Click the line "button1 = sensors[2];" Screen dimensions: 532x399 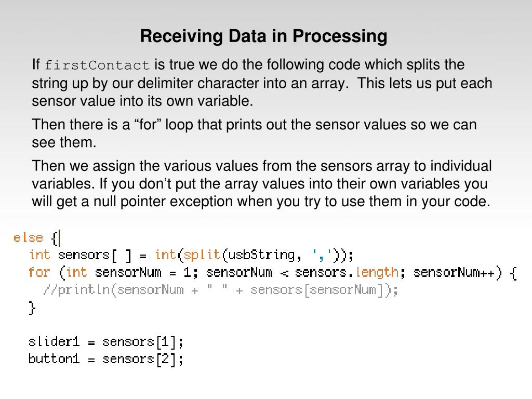click(106, 359)
